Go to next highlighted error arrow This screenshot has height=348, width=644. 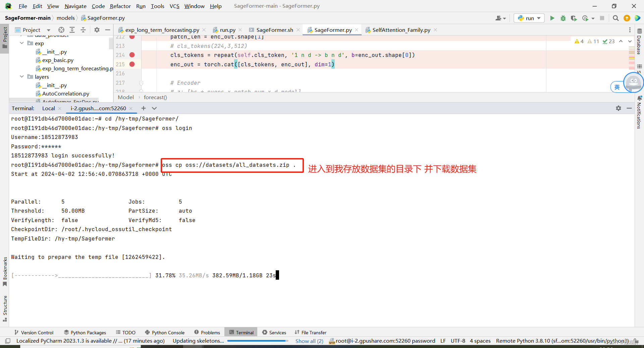(x=630, y=41)
